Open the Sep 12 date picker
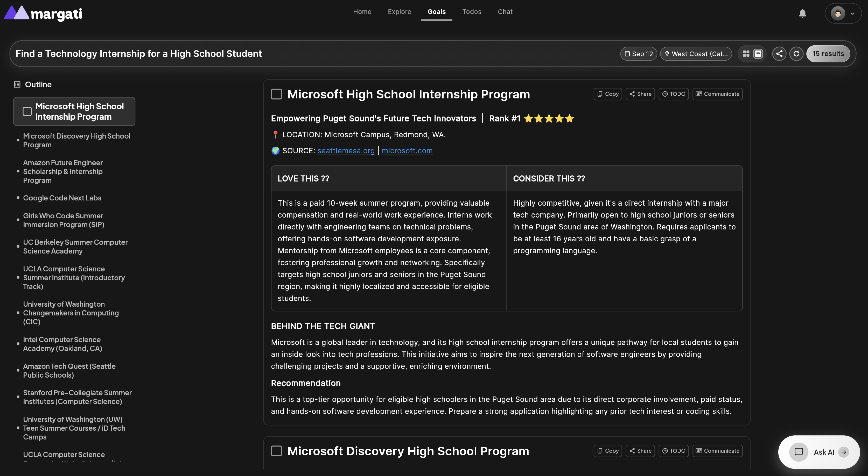The width and height of the screenshot is (868, 476). point(639,54)
